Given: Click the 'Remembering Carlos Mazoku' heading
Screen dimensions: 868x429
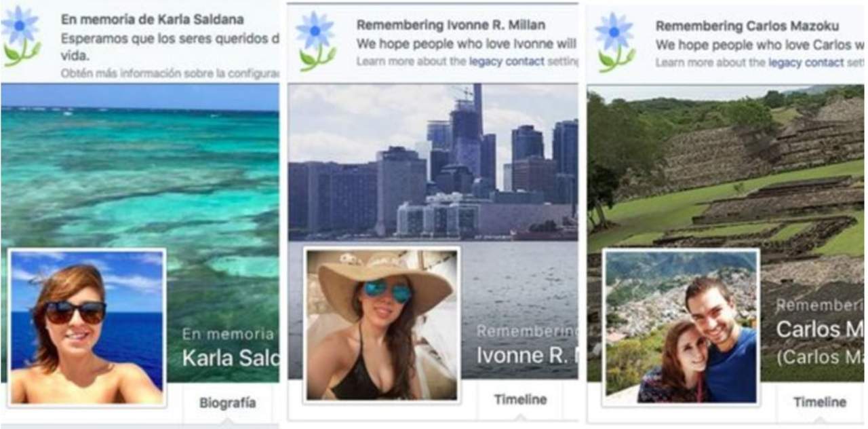Looking at the screenshot, I should click(x=747, y=26).
